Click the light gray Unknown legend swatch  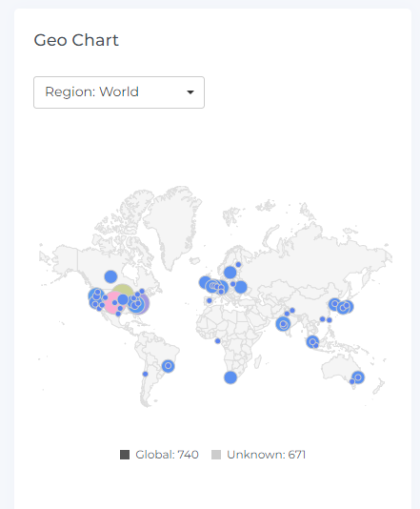coord(216,455)
